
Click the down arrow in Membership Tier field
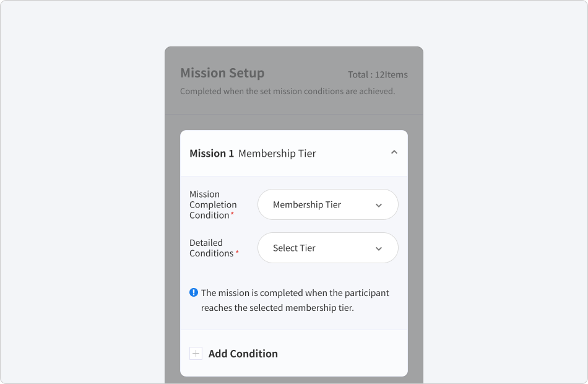(379, 206)
